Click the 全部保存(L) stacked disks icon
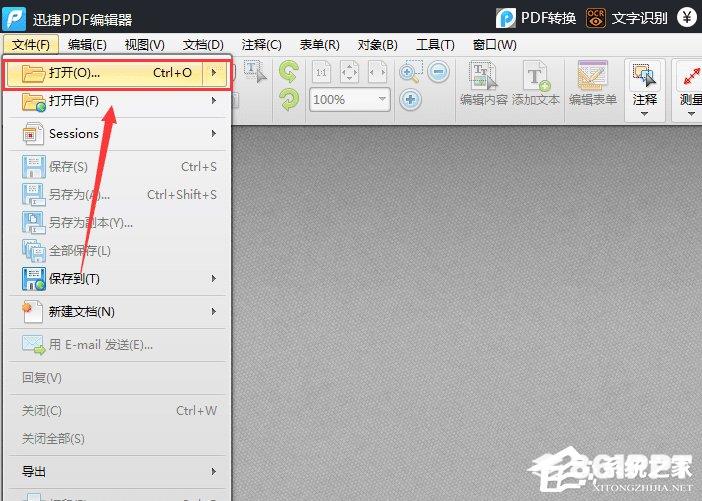Viewport: 702px width, 501px height. point(34,251)
